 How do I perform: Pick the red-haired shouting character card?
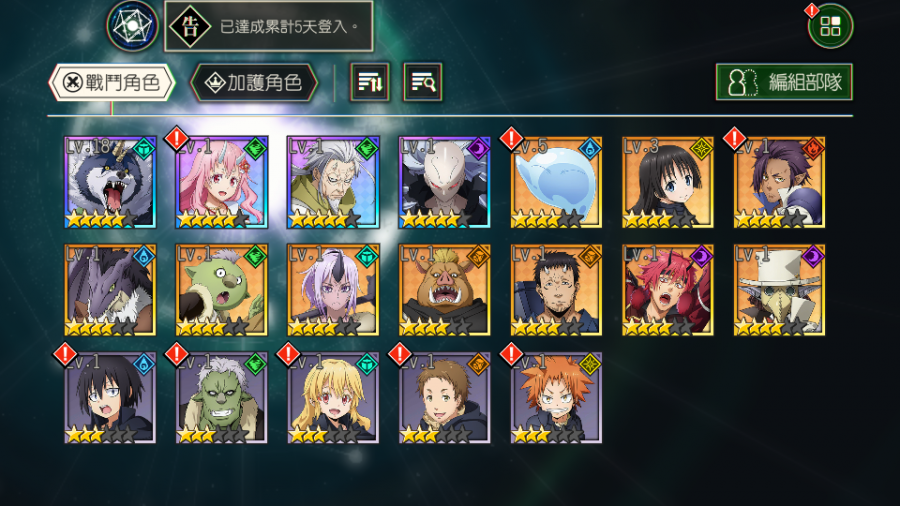click(x=668, y=290)
